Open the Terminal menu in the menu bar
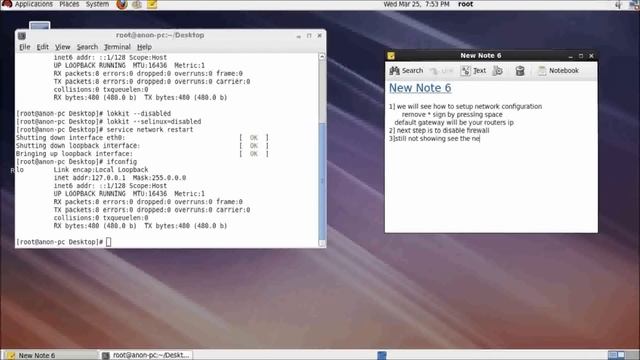640x360 pixels. tap(117, 47)
